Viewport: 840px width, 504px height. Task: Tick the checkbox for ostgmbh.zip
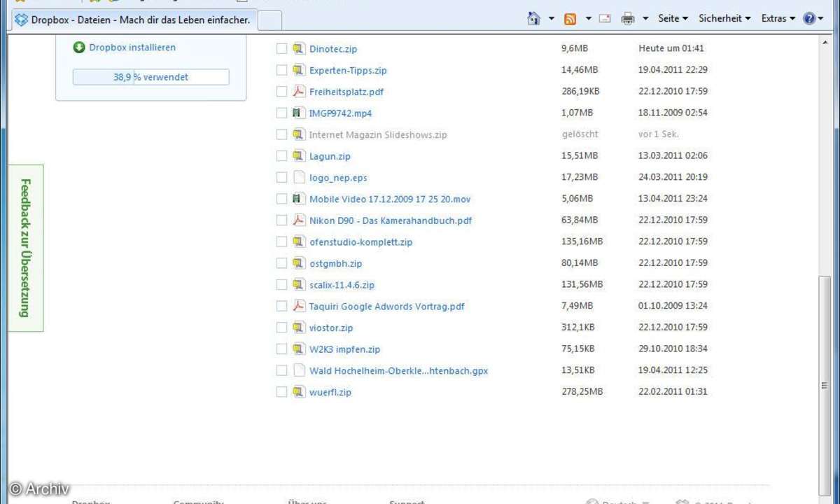pos(281,263)
